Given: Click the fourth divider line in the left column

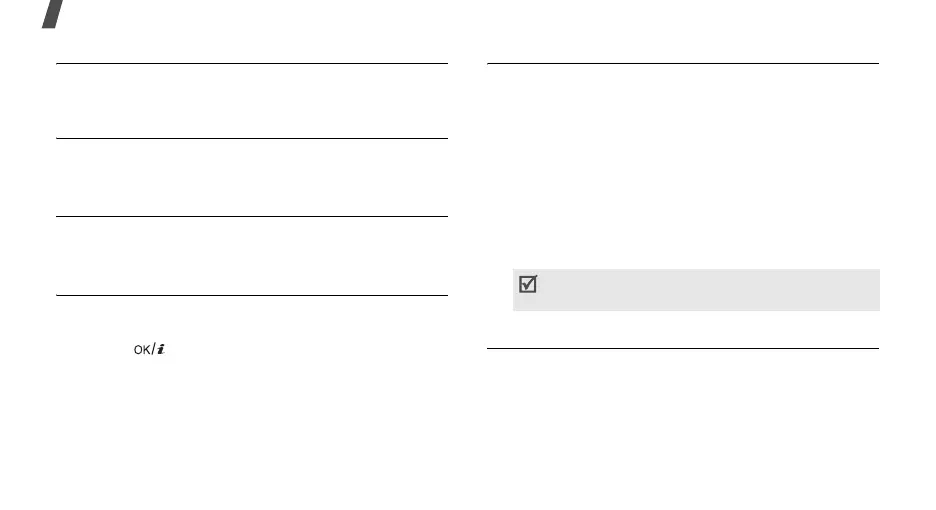Looking at the screenshot, I should tap(251, 295).
